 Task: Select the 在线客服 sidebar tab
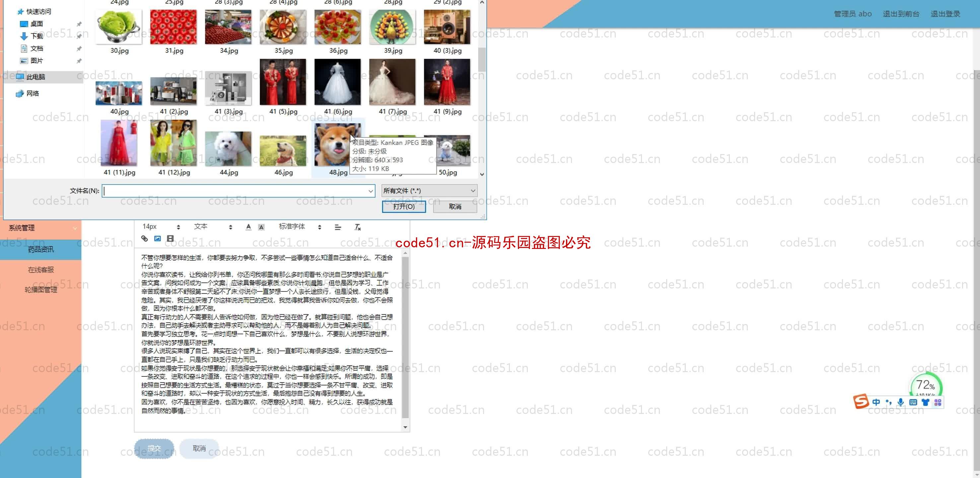click(40, 269)
